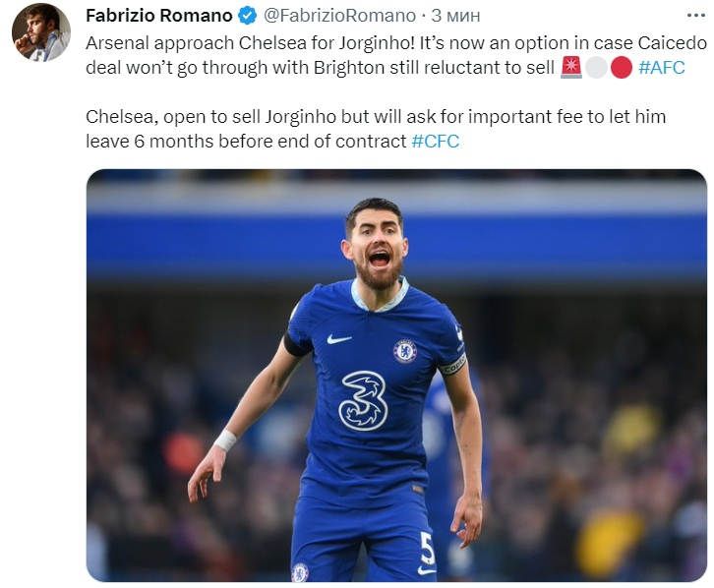Click the number 5 on the shorts
The width and height of the screenshot is (714, 588).
427,547
